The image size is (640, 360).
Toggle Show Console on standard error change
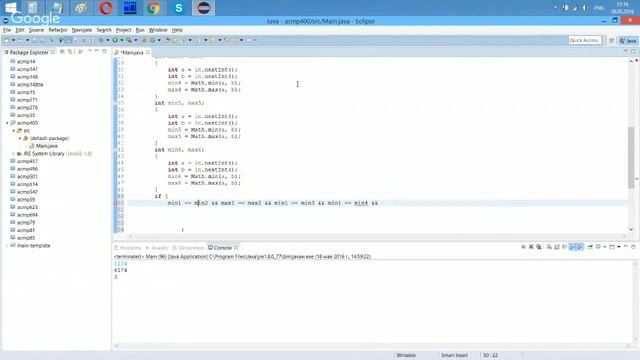[x=580, y=247]
